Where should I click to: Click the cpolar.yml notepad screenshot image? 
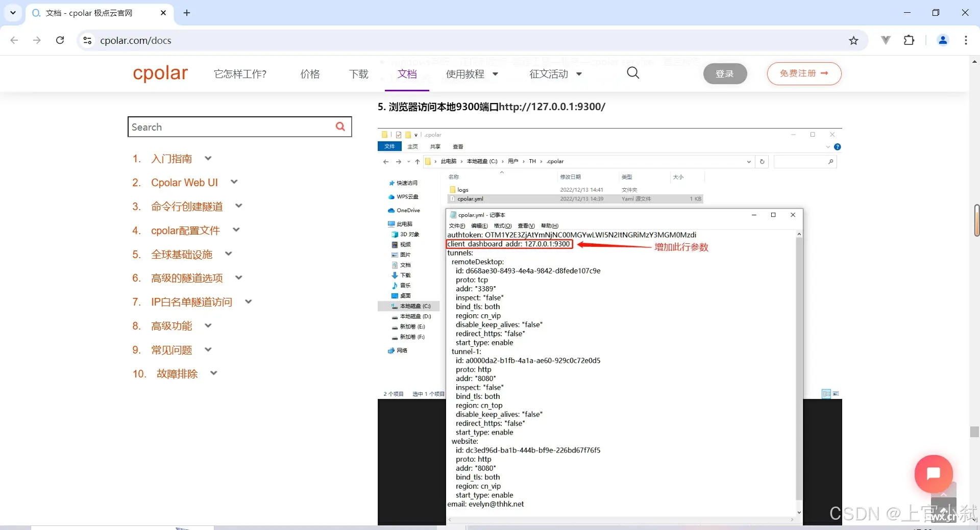coord(610,326)
